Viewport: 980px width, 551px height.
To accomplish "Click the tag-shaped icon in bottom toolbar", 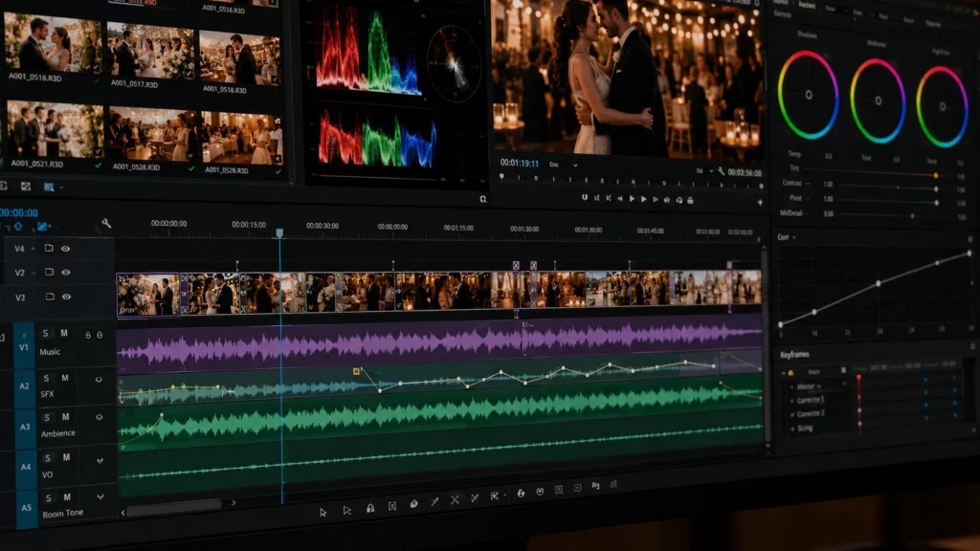I will (x=413, y=503).
